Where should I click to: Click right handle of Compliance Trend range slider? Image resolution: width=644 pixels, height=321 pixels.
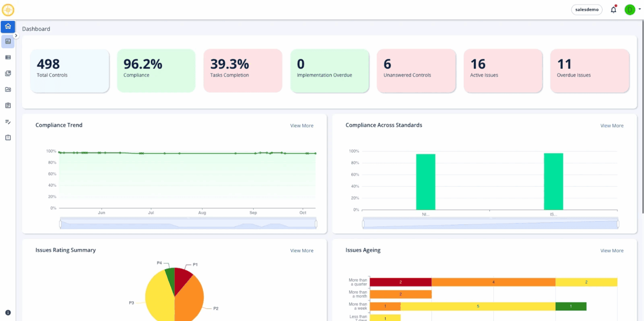click(x=316, y=224)
